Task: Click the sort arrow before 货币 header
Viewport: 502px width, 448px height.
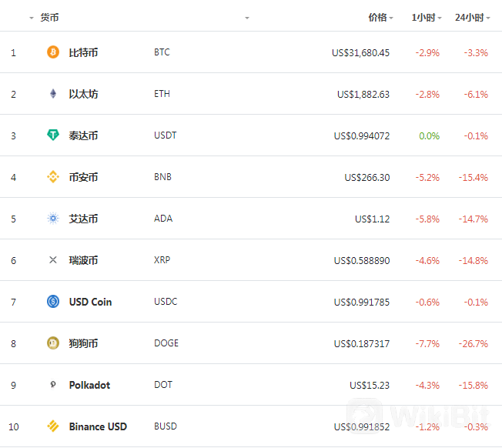Action: pos(32,18)
